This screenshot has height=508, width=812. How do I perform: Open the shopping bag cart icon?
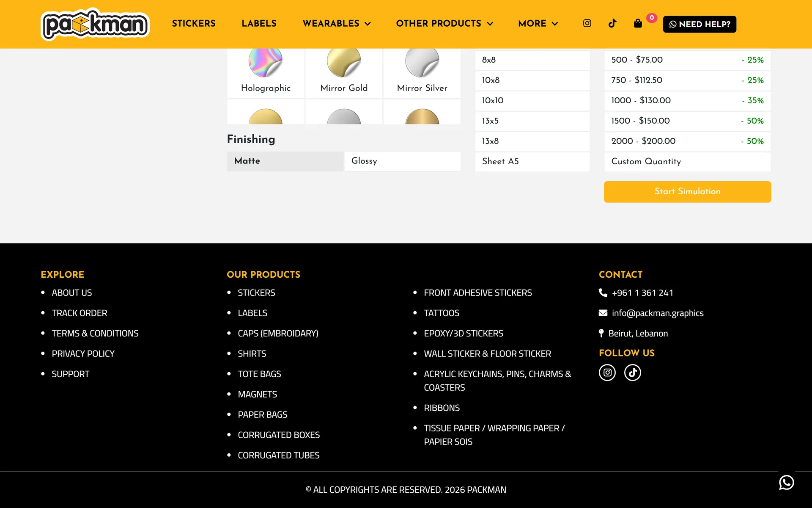click(x=638, y=23)
